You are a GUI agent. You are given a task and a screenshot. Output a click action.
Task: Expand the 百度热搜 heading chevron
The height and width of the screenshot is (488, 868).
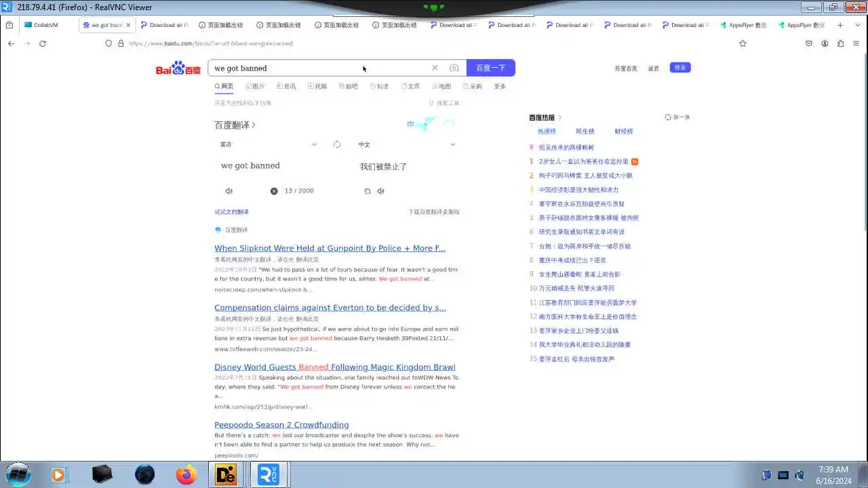560,118
